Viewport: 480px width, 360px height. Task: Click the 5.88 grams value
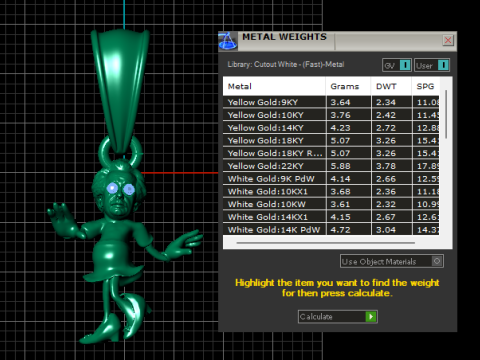[x=340, y=166]
